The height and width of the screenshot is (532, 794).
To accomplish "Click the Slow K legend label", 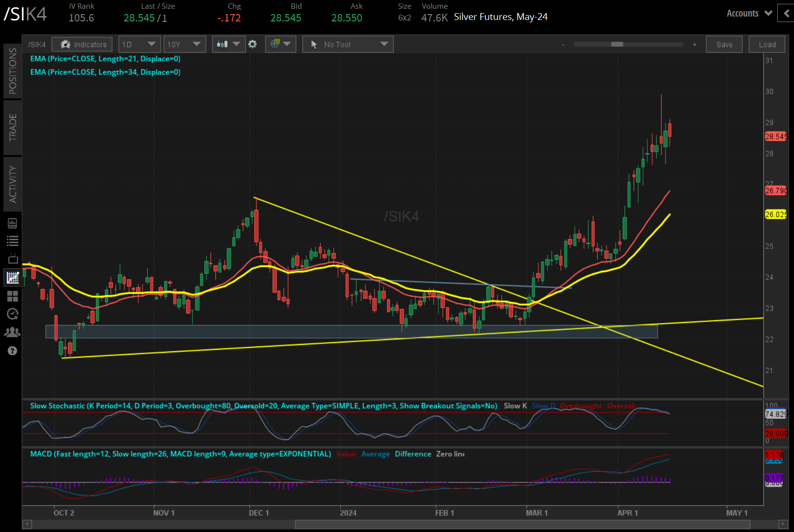I will pos(515,406).
